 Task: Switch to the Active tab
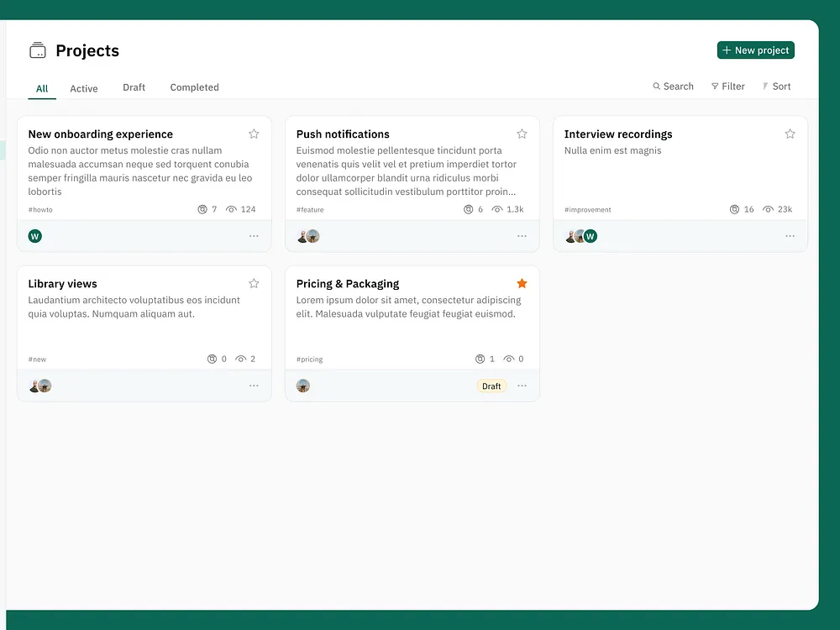click(84, 87)
